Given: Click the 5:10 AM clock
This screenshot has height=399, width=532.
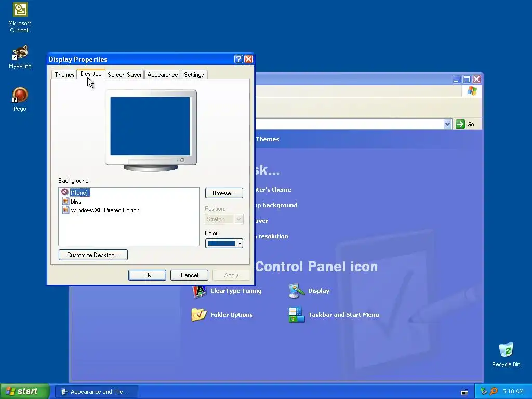Looking at the screenshot, I should (x=513, y=391).
